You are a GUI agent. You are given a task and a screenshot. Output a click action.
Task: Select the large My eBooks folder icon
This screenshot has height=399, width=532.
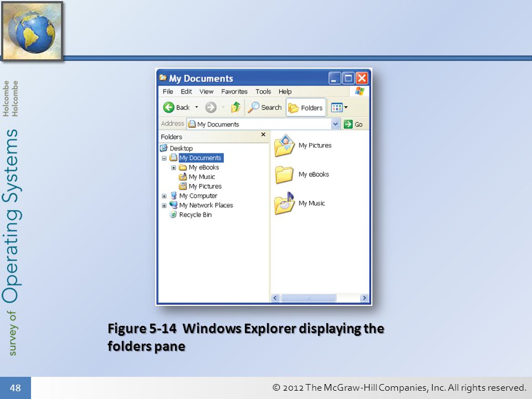(284, 175)
